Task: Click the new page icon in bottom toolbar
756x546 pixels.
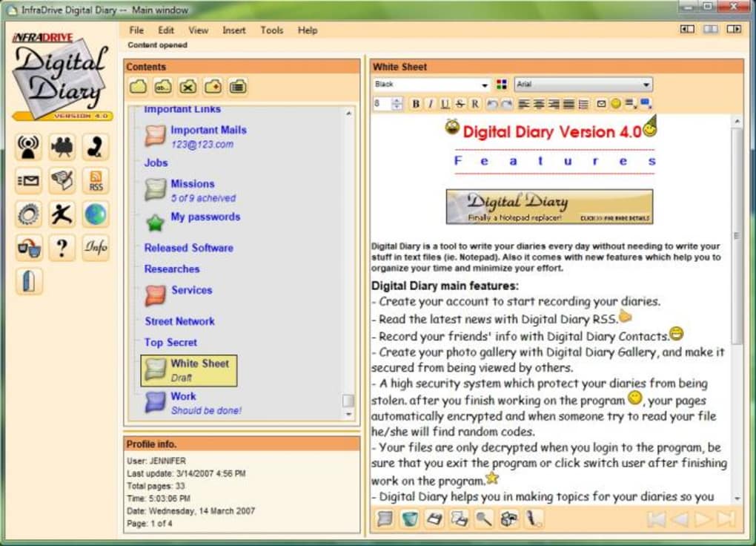Action: (385, 519)
